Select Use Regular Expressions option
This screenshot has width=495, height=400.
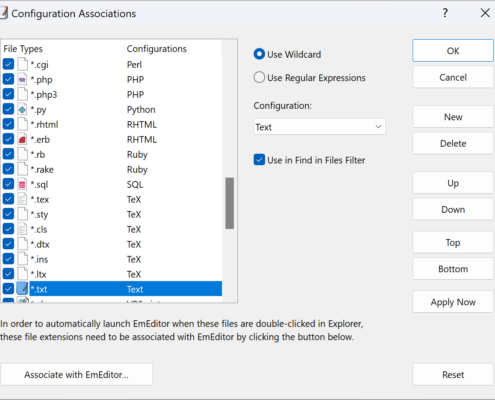[x=259, y=77]
